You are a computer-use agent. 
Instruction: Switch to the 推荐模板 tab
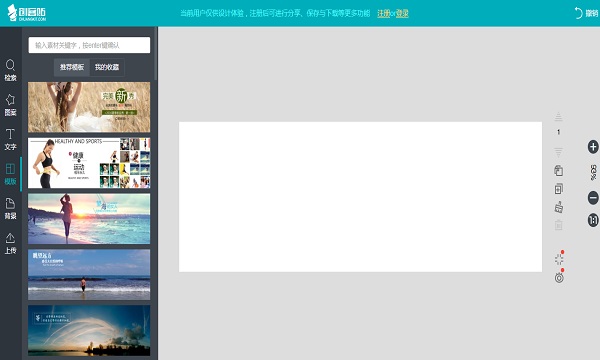coord(72,67)
